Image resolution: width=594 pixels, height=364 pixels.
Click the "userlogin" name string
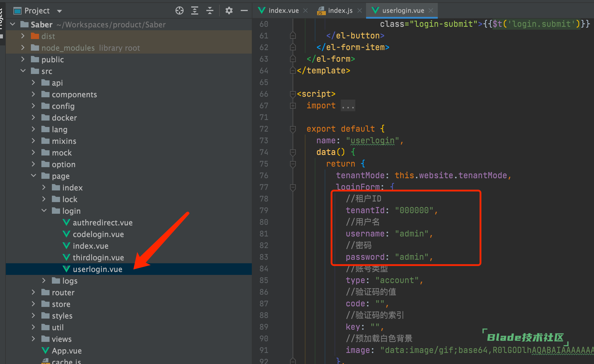tap(372, 141)
